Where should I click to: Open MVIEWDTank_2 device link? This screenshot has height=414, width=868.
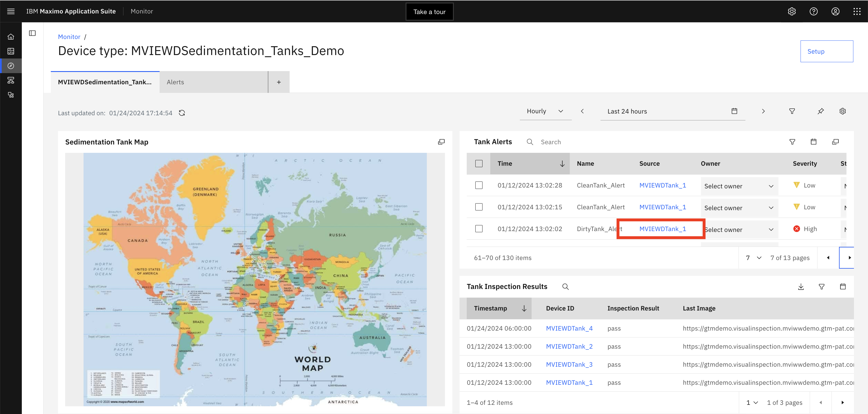(x=569, y=346)
